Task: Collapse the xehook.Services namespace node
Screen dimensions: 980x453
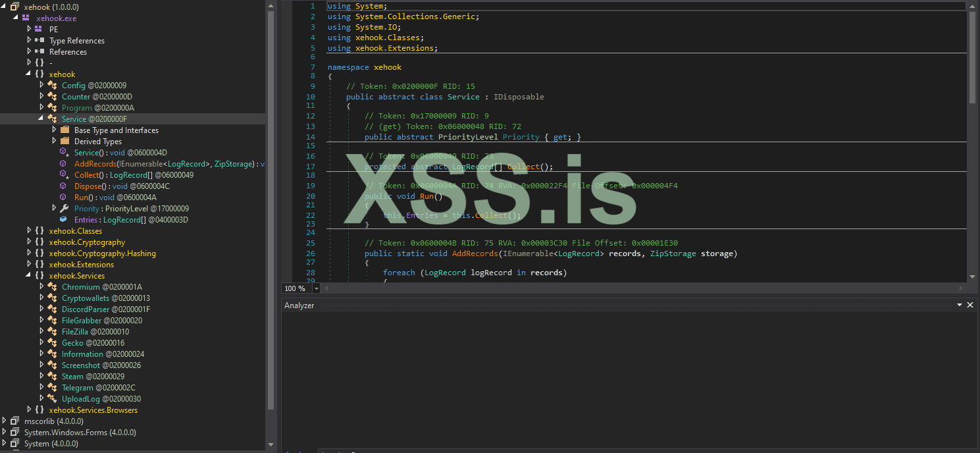Action: coord(29,276)
